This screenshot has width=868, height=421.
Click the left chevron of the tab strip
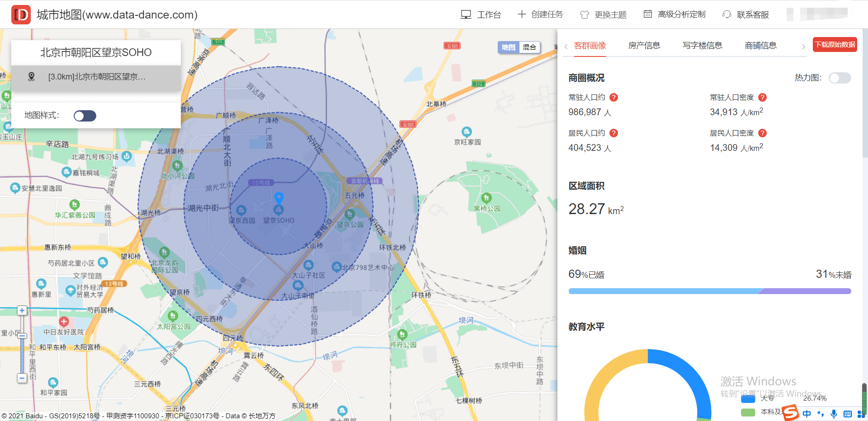(566, 47)
